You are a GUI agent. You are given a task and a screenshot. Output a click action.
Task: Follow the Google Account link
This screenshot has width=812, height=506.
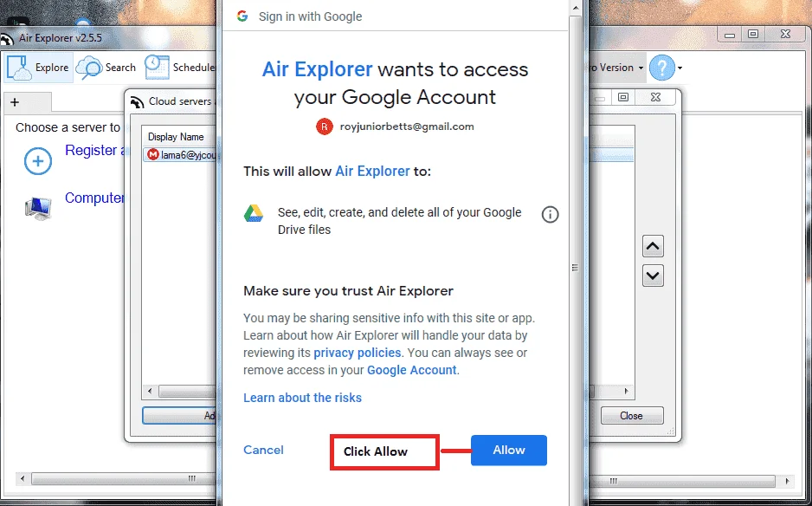pos(412,370)
